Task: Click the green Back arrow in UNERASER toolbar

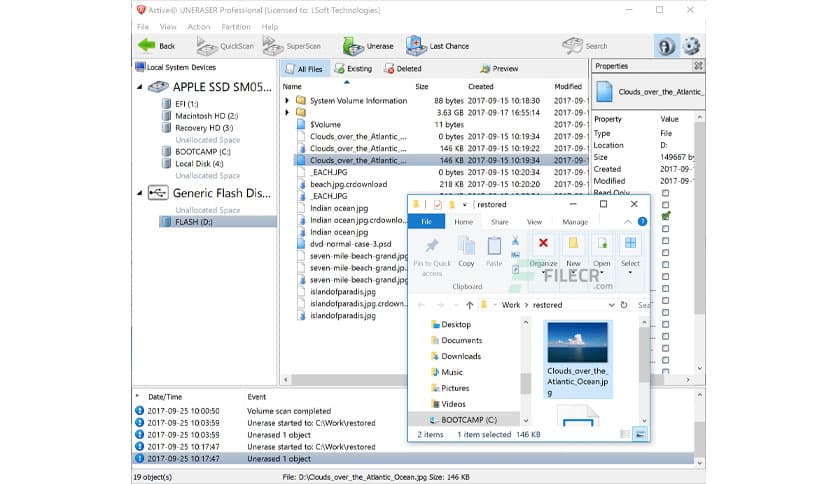Action: [147, 46]
